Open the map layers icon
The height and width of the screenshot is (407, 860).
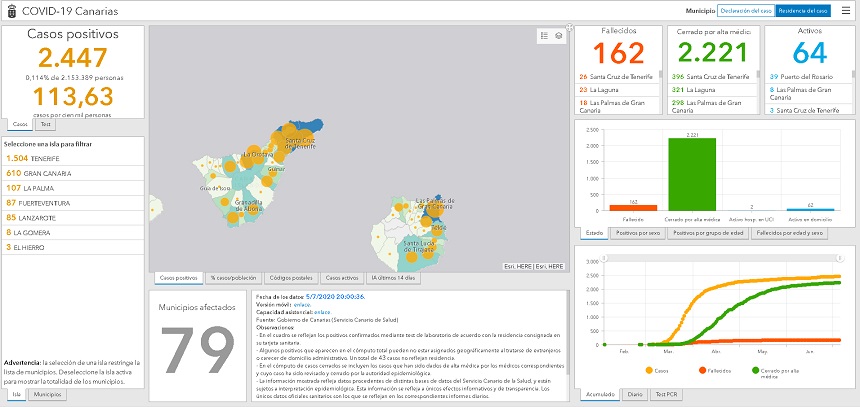coord(559,35)
